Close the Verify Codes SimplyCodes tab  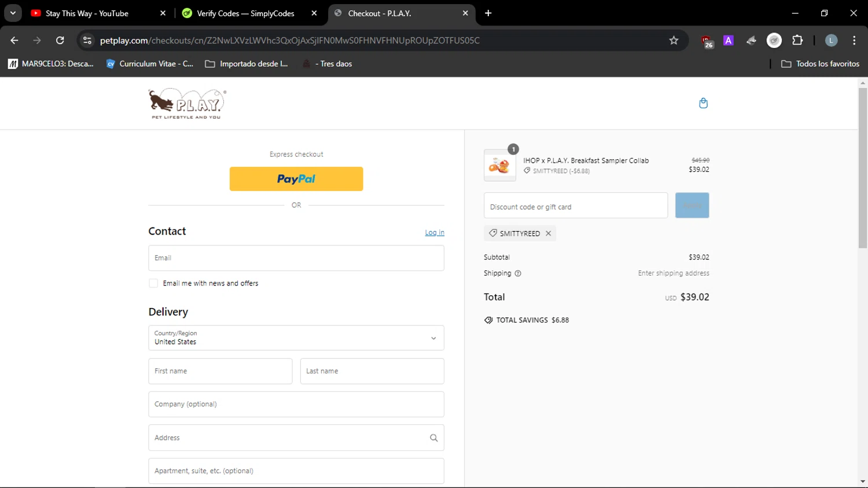pyautogui.click(x=314, y=13)
